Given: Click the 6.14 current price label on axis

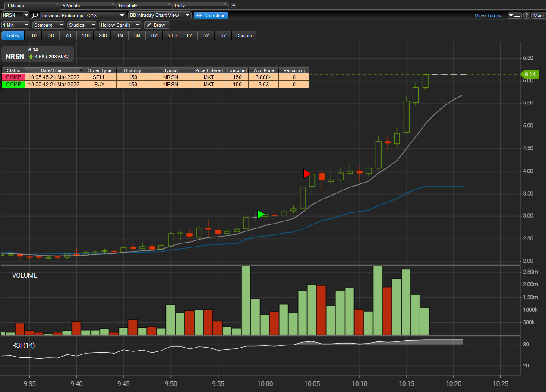Looking at the screenshot, I should [530, 74].
